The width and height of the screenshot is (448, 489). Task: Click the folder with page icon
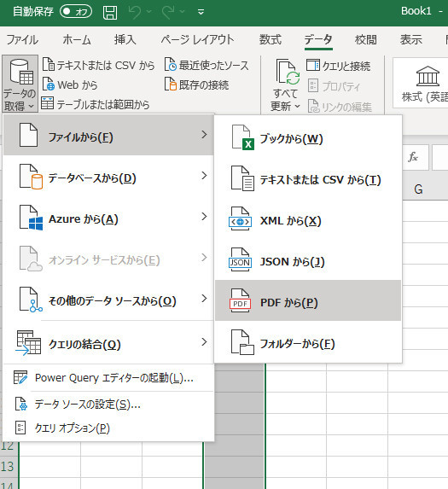click(242, 342)
